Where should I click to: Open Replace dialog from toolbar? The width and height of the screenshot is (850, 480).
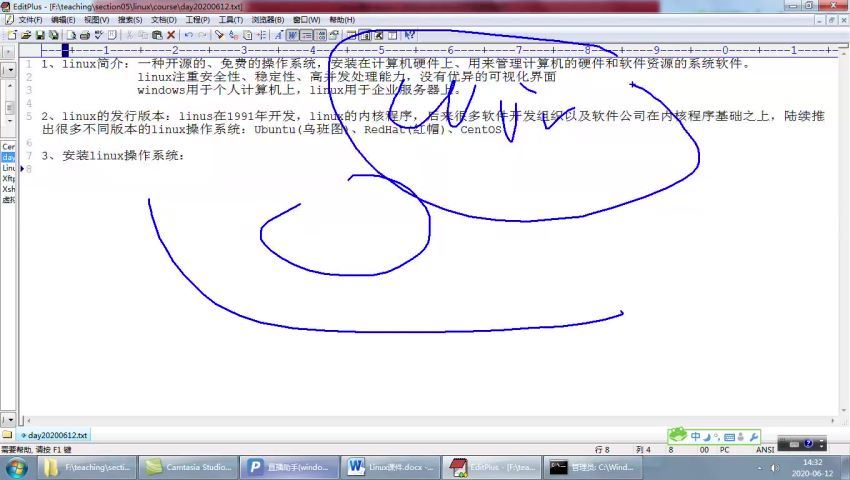(x=234, y=35)
